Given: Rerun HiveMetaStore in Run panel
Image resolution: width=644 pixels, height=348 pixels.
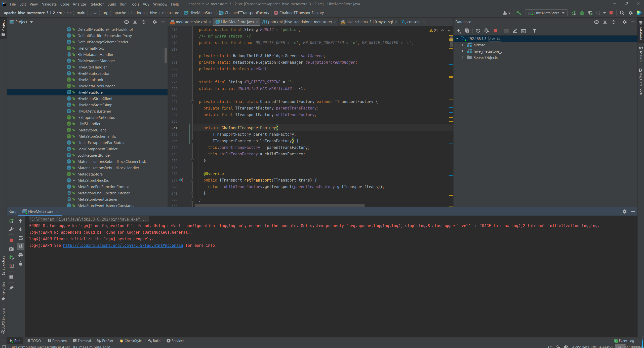Looking at the screenshot, I should 11,221.
